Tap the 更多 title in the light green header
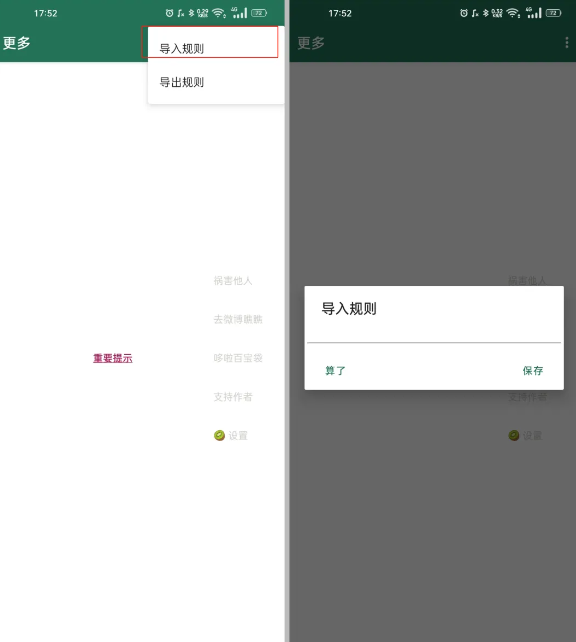The height and width of the screenshot is (642, 576). (x=16, y=43)
